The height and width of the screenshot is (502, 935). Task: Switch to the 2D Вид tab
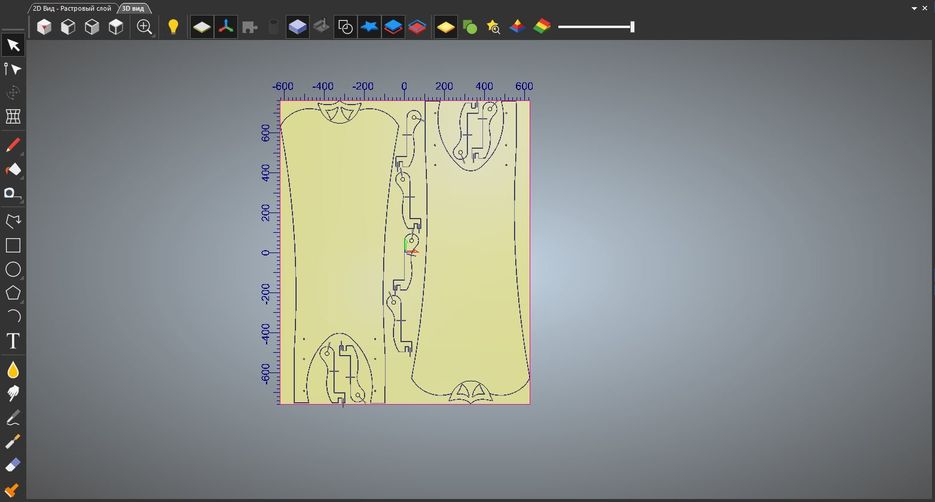[x=72, y=7]
